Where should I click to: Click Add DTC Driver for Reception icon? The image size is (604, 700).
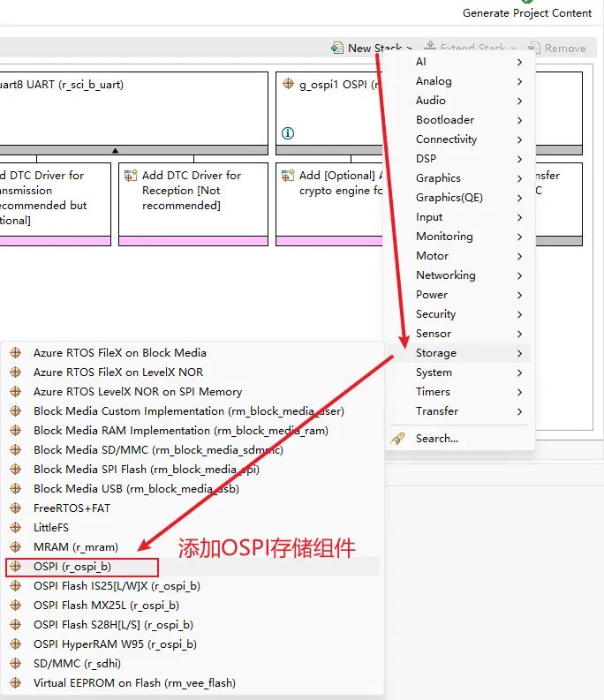tap(131, 176)
